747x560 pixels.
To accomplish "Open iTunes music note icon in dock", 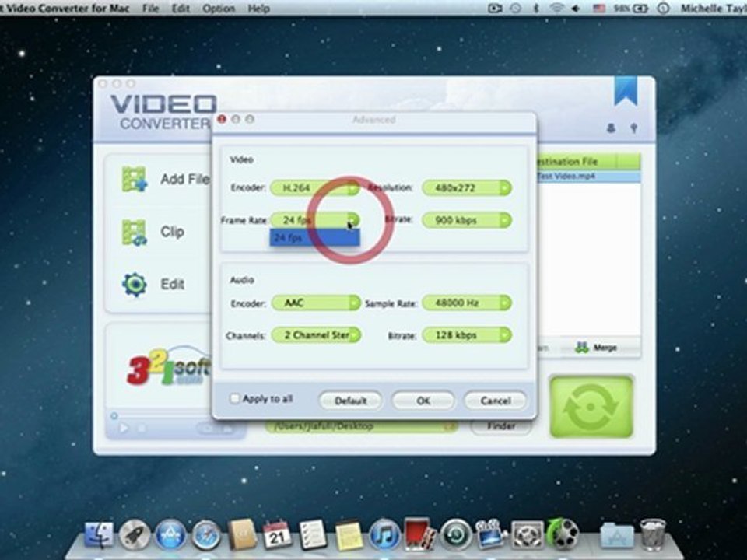I will pos(384,535).
